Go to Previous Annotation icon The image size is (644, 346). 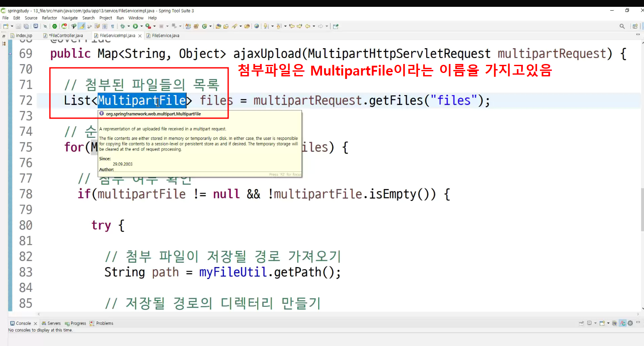pyautogui.click(x=279, y=26)
